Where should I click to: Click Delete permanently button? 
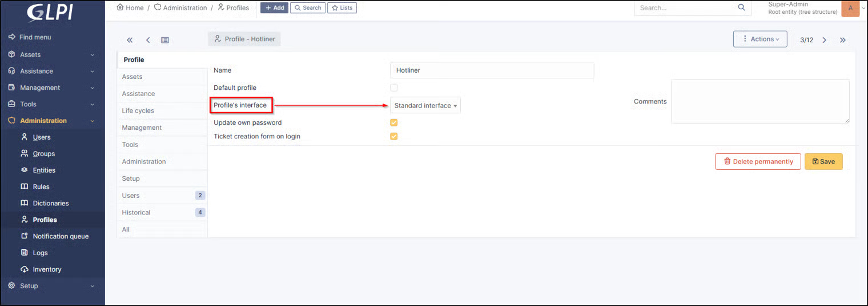(x=758, y=161)
